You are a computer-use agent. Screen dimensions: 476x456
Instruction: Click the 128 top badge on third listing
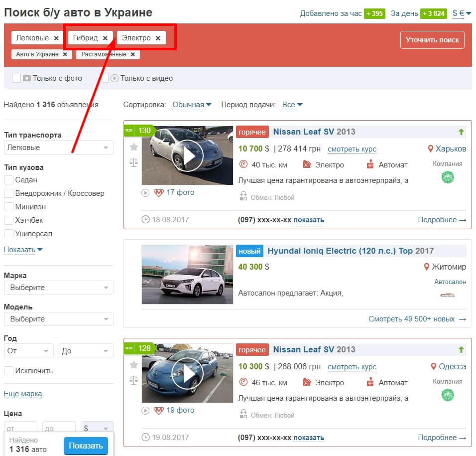coord(139,348)
